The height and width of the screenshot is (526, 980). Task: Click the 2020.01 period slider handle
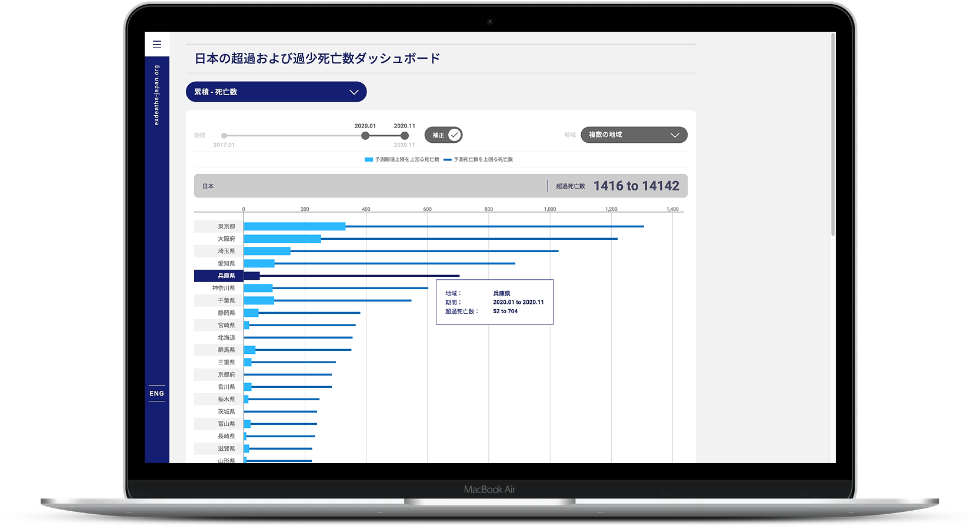click(365, 136)
